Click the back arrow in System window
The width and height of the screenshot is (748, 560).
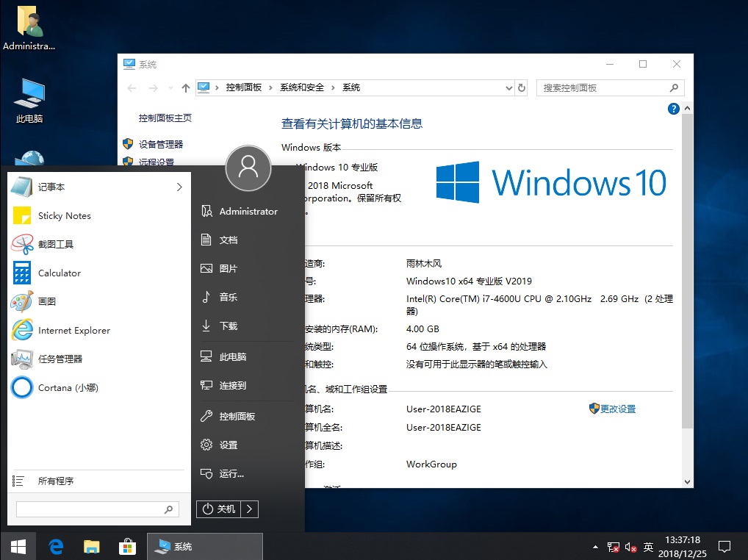coord(132,87)
